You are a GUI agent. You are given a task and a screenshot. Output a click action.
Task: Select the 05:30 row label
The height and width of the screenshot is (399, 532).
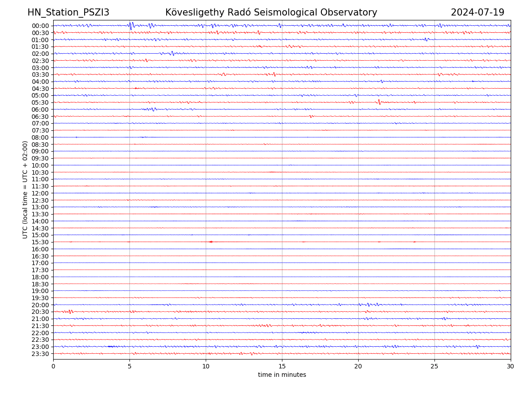click(x=40, y=102)
